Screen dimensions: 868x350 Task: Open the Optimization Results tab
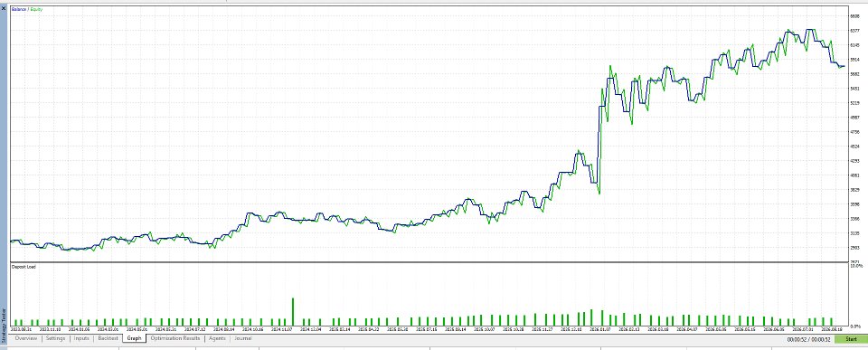click(175, 338)
